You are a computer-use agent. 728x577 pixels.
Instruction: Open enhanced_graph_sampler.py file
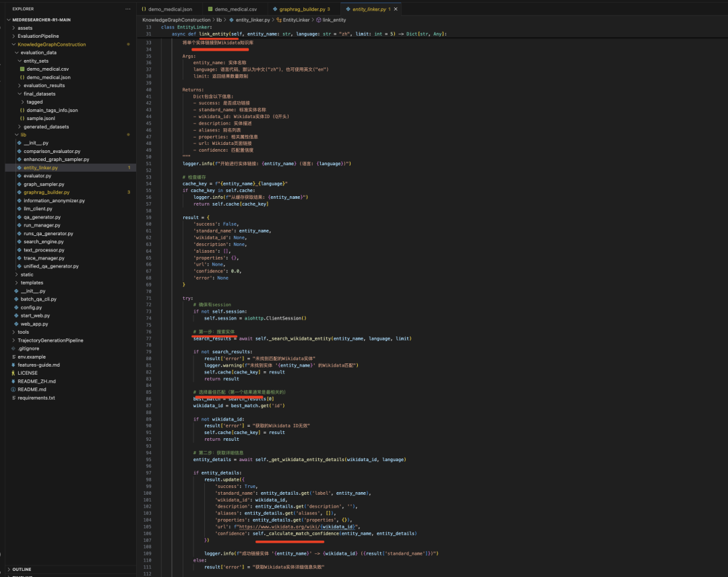click(x=56, y=159)
